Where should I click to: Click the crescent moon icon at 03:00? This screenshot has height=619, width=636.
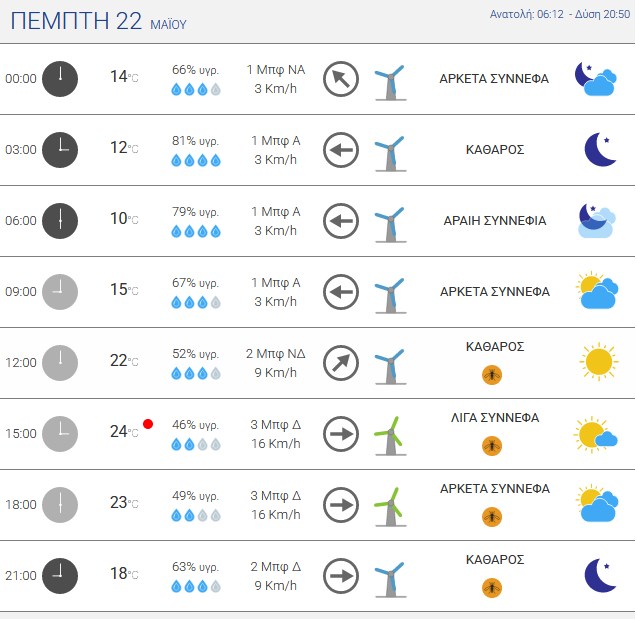(x=600, y=149)
